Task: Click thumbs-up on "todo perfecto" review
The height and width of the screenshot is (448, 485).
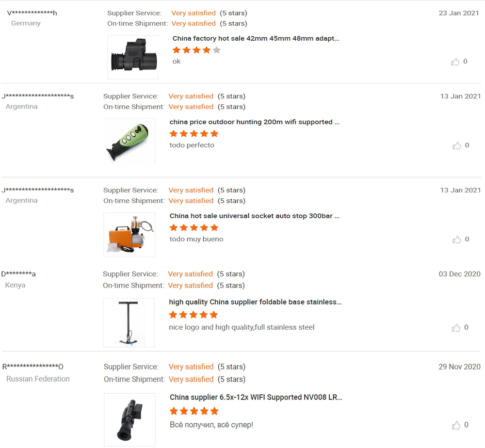Action: pos(456,145)
